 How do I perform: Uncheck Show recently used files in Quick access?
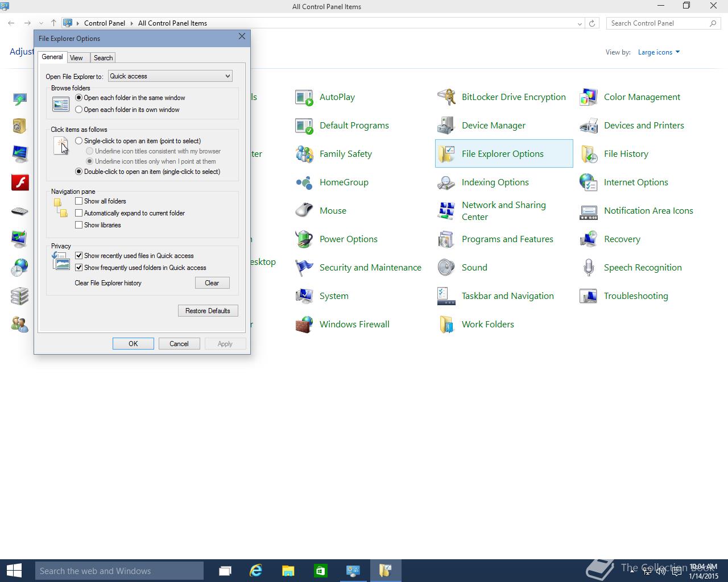pyautogui.click(x=79, y=256)
